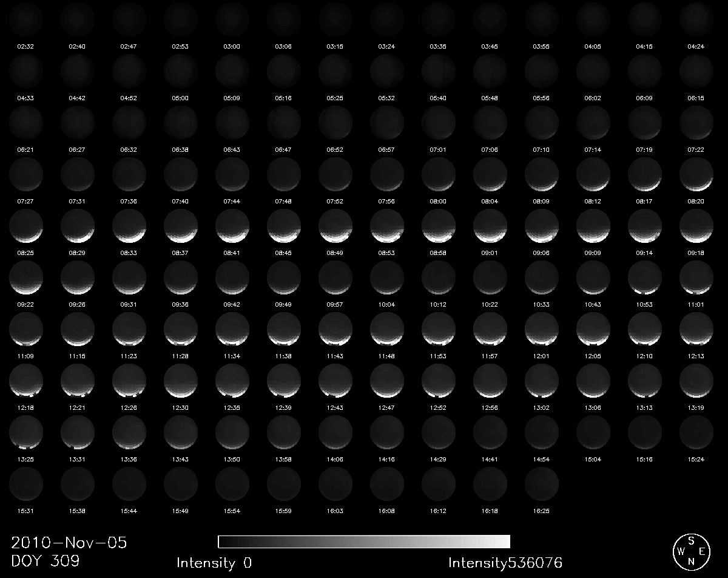Pick the disk frame at 06:57
The height and width of the screenshot is (578, 728).
coord(387,122)
